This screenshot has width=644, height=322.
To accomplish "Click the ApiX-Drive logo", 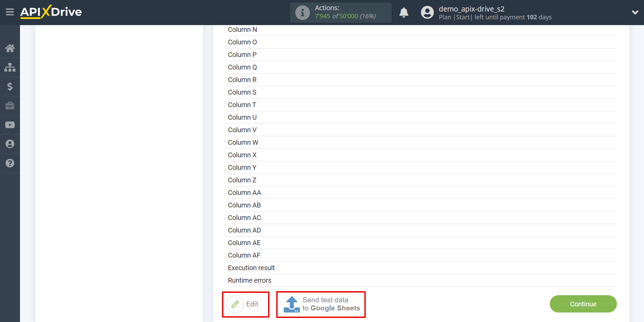I will (x=51, y=12).
